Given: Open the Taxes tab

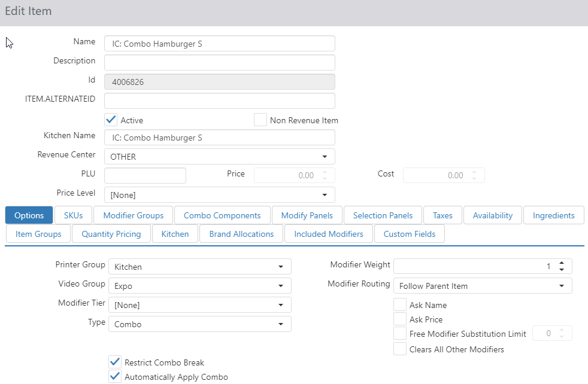Looking at the screenshot, I should tap(443, 215).
